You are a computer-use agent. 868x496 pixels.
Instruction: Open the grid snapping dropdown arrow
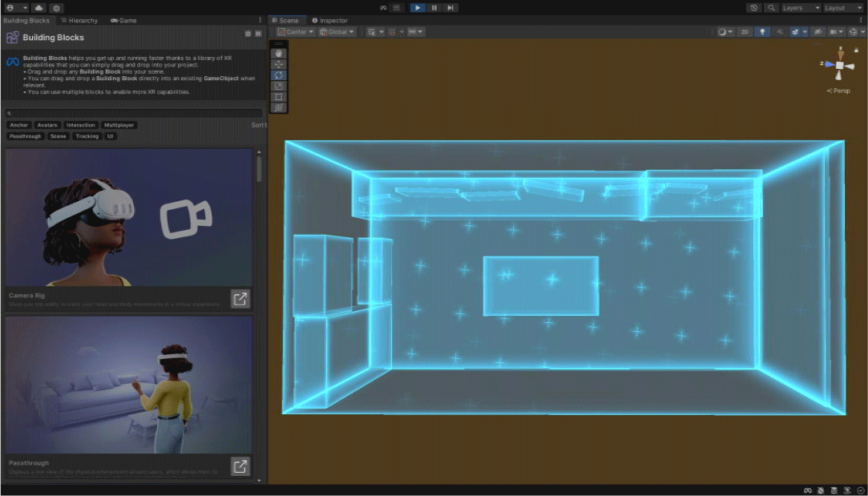[402, 32]
